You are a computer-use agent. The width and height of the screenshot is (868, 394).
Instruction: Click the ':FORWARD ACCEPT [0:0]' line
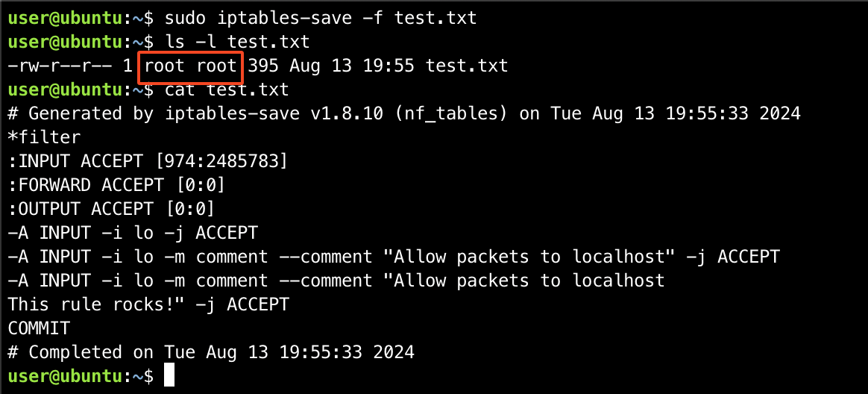(x=117, y=185)
